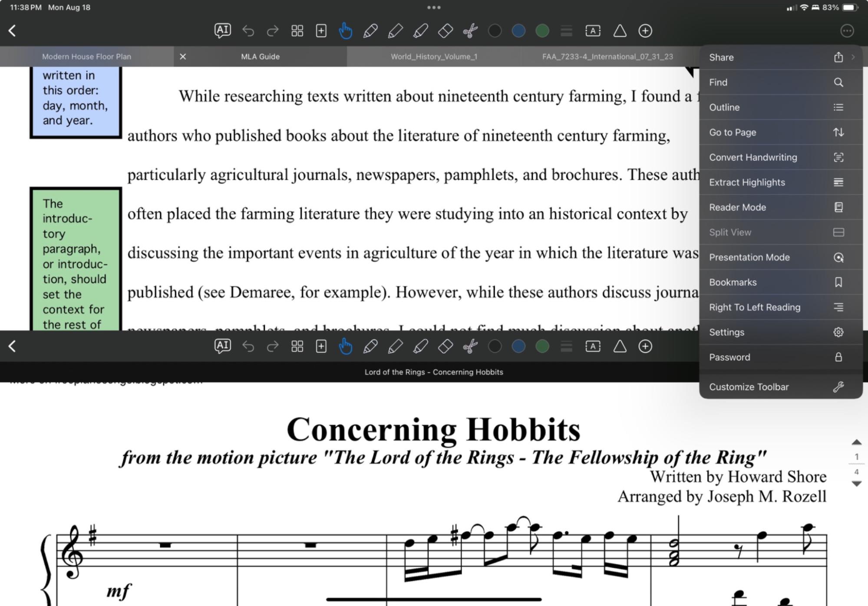Pick blue color swatch in bottom toolbar
Image resolution: width=868 pixels, height=606 pixels.
click(518, 346)
